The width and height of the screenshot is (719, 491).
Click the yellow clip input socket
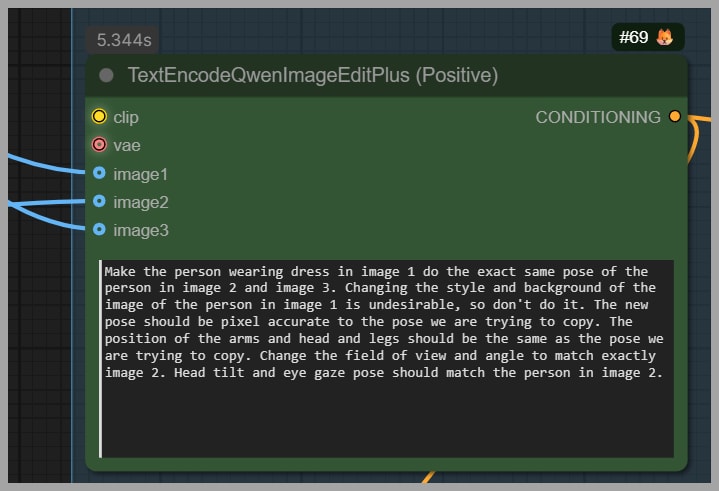coord(99,117)
